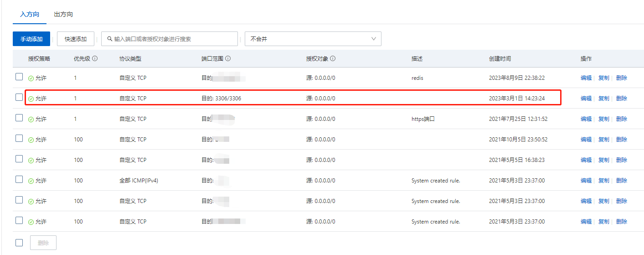This screenshot has width=644, height=255.
Task: Click 复制 for rule created 2021年5月5日
Action: 603,160
